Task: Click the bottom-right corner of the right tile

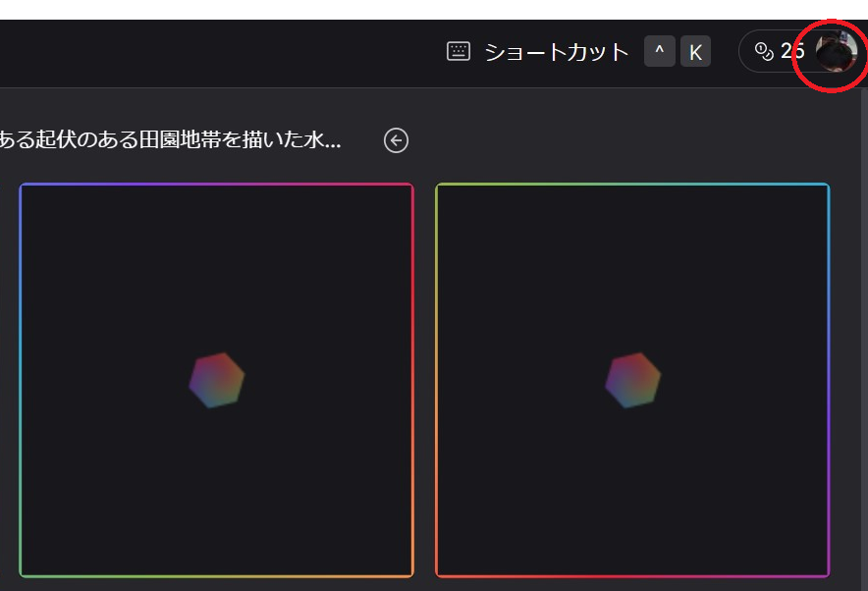Action: pos(826,573)
